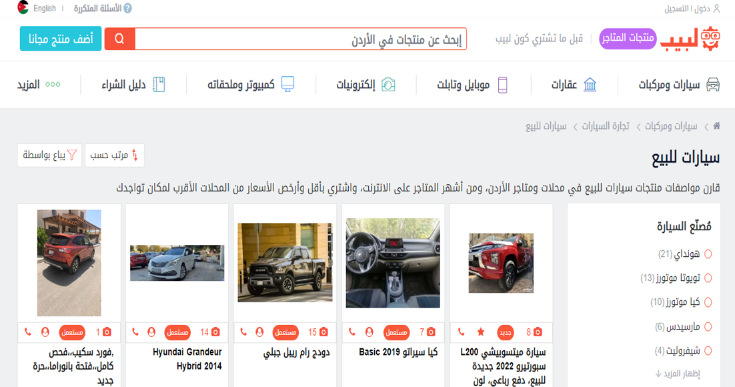Open الأسئلة المتكررة link
The height and width of the screenshot is (387, 735).
98,8
